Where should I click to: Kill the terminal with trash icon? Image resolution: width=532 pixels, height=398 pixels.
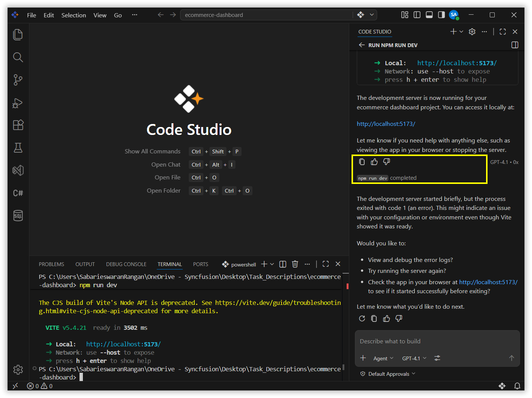[295, 264]
